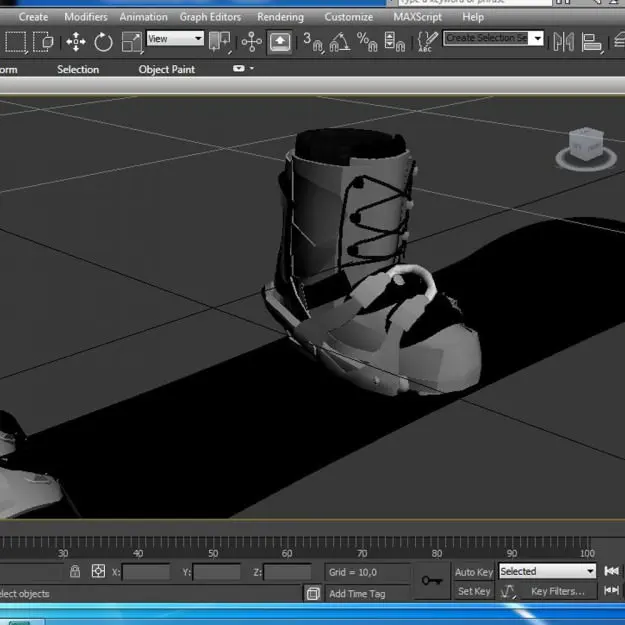Open the Customize menu
The image size is (625, 625).
point(349,17)
